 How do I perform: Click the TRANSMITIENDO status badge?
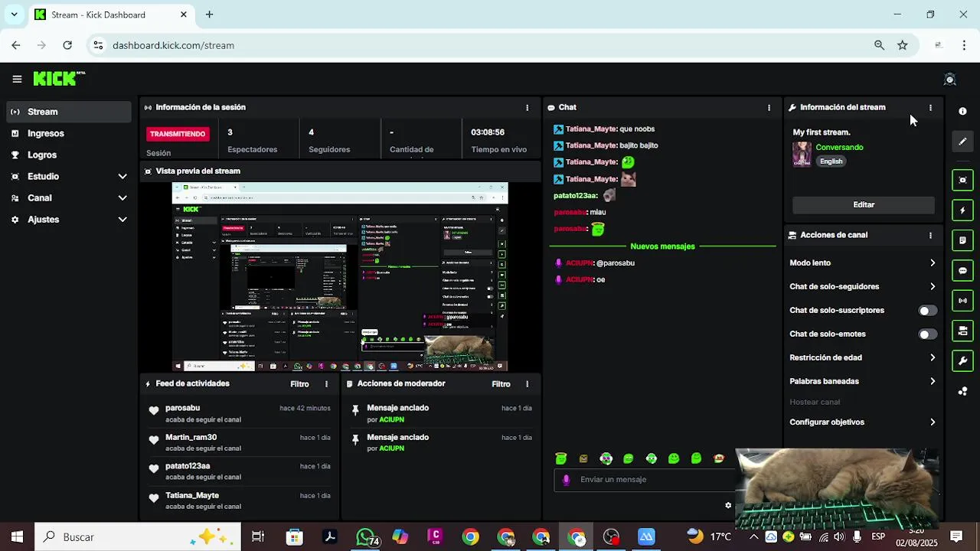tap(178, 134)
